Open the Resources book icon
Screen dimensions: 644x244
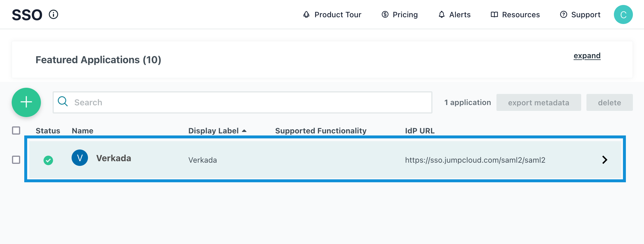(x=494, y=15)
